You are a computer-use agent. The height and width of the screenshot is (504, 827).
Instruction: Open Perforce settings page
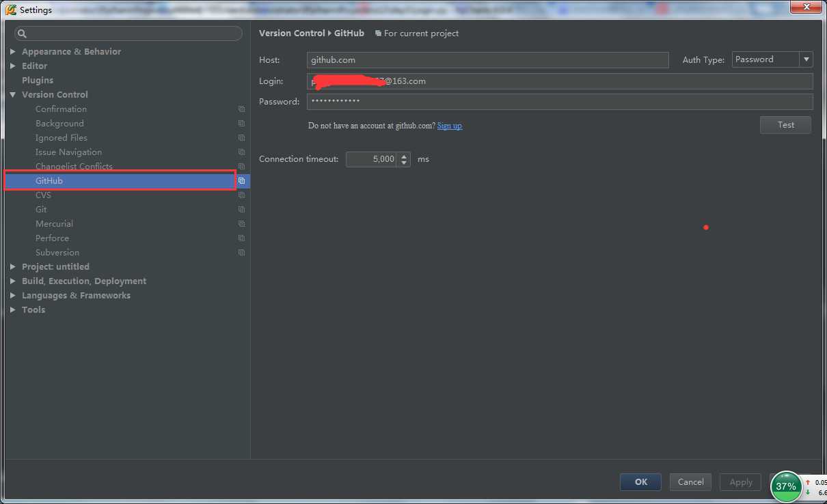click(52, 238)
